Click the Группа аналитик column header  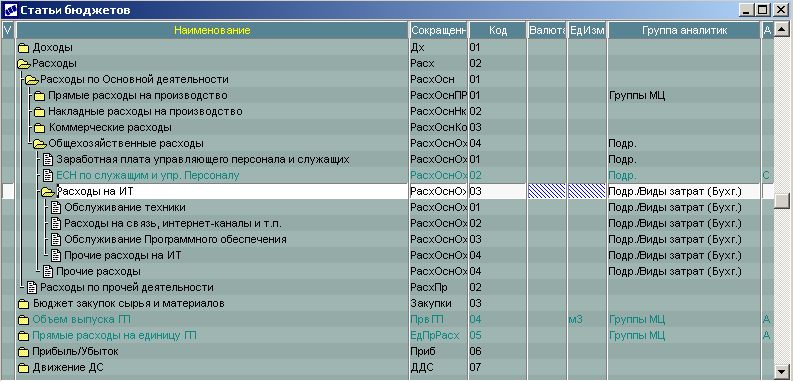684,30
